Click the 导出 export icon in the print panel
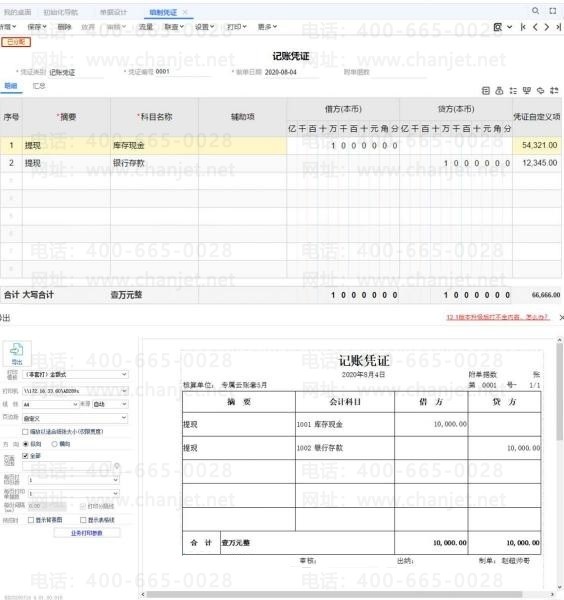 17,354
